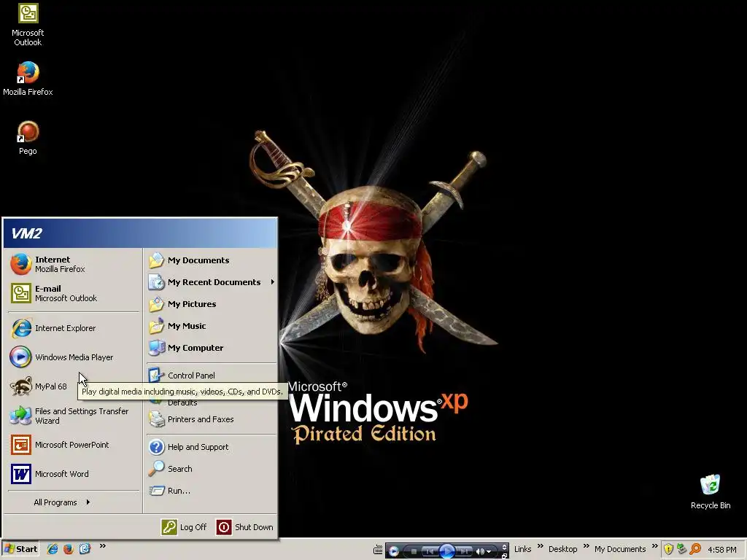Screen dimensions: 747x560
Task: Expand the Desktop toolbar chevron
Action: [x=587, y=545]
